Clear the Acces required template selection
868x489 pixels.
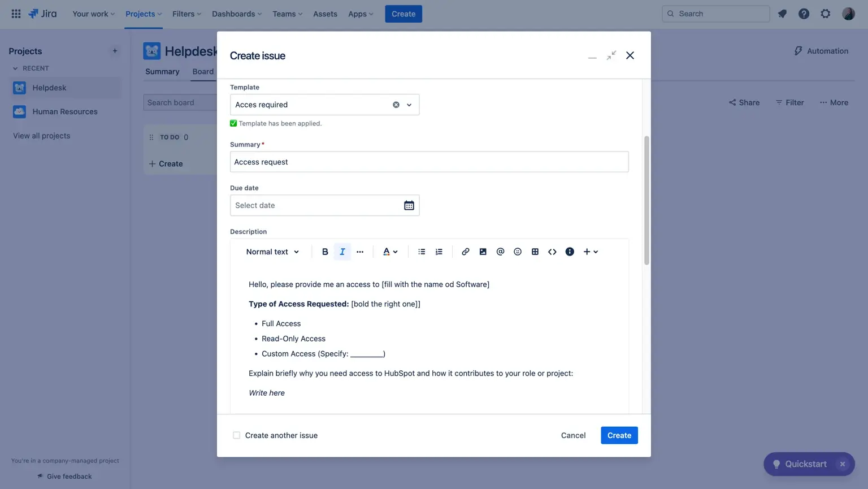396,105
